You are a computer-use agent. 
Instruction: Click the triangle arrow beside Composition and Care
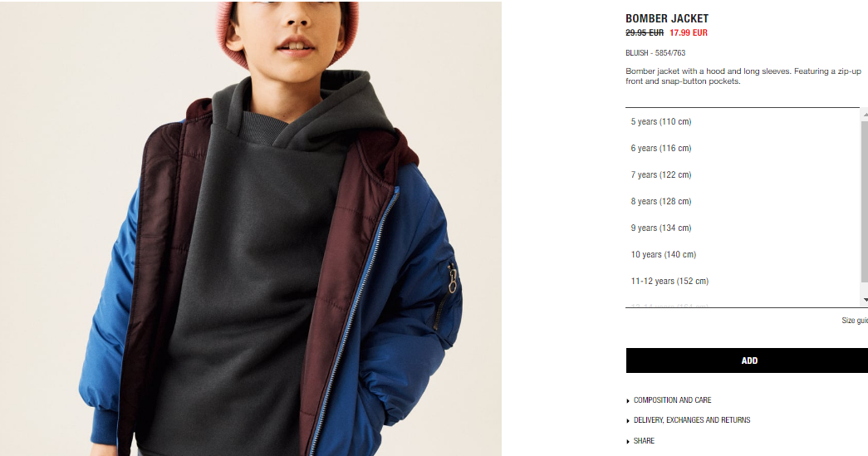628,400
